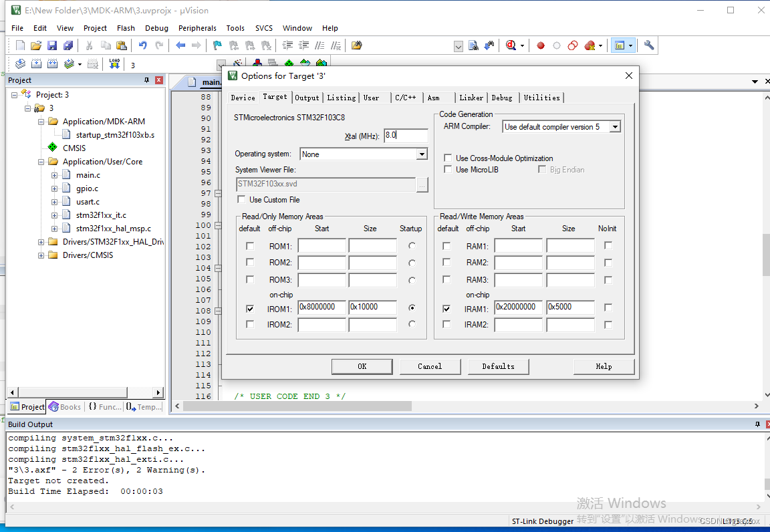770x532 pixels.
Task: Uncheck the IRAM1 default checkbox
Action: 446,309
